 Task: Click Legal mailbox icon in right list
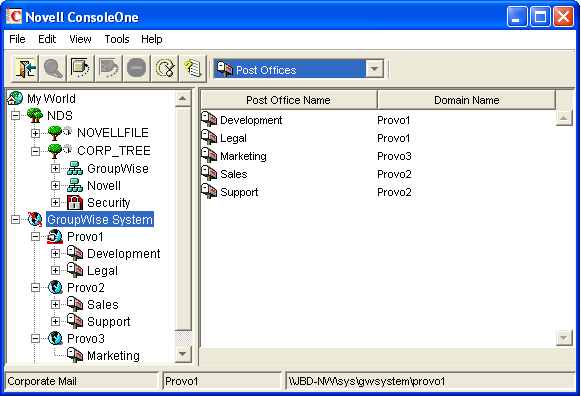coord(209,137)
